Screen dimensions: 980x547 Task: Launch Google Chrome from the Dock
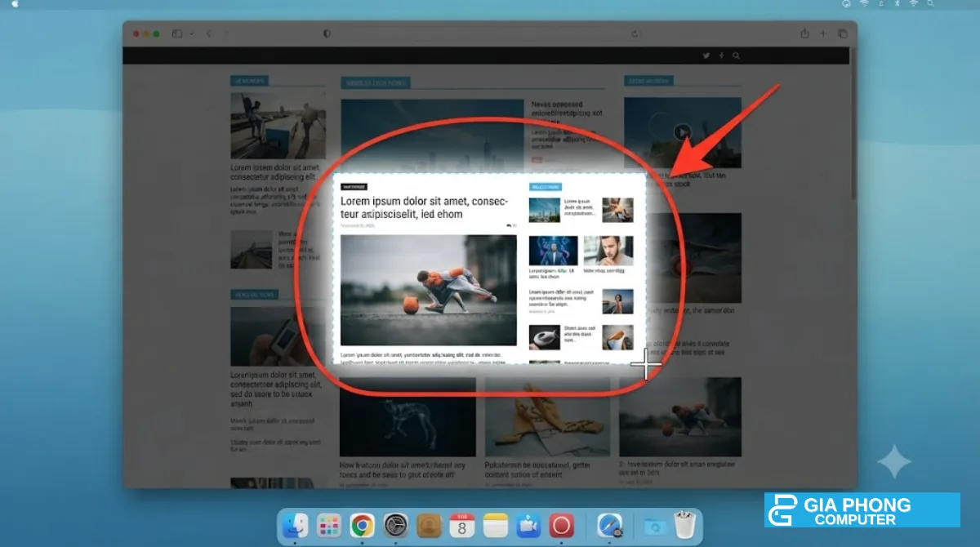coord(362,527)
